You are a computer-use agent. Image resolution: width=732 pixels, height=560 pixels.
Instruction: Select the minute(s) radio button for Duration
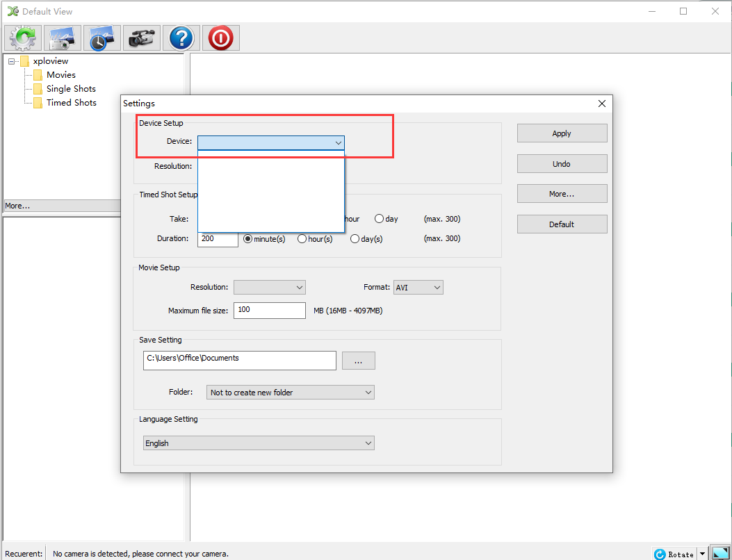click(248, 238)
